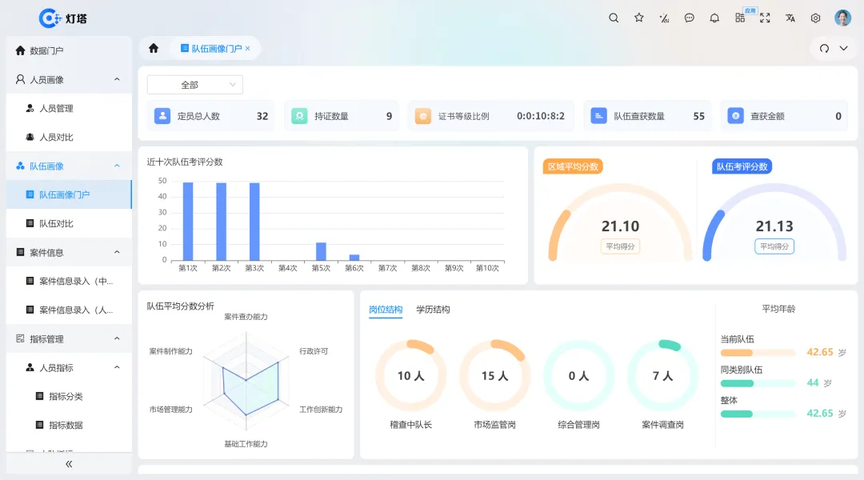
Task: Collapse the sidebar using double-arrow button
Action: [x=68, y=464]
